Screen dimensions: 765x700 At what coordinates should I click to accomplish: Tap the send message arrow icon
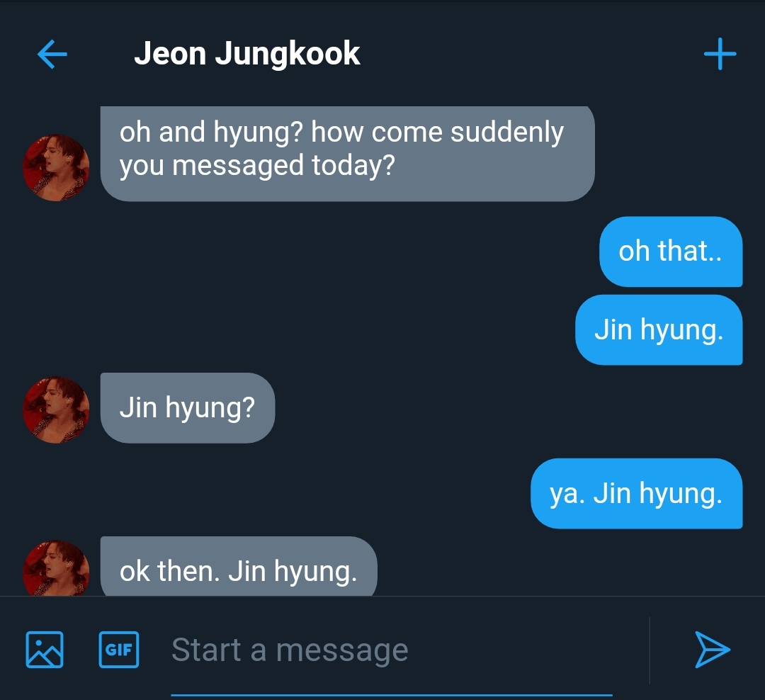tap(712, 650)
